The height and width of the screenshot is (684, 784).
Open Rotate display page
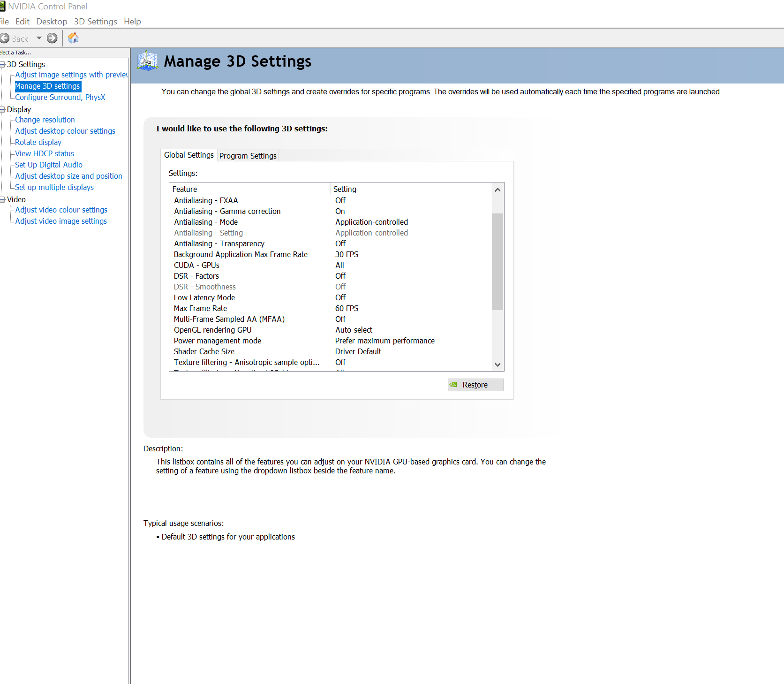point(38,142)
